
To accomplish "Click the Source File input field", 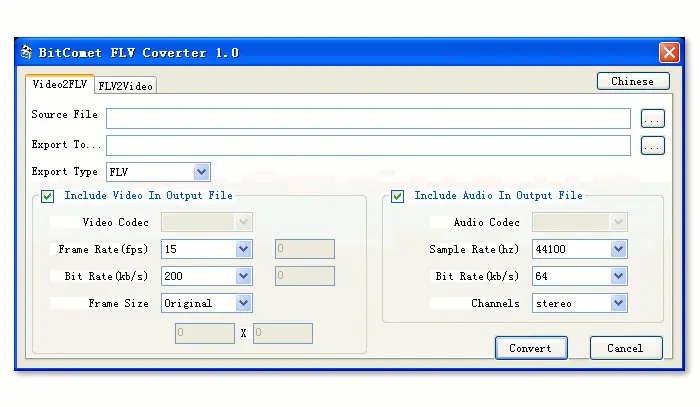I will pyautogui.click(x=368, y=119).
